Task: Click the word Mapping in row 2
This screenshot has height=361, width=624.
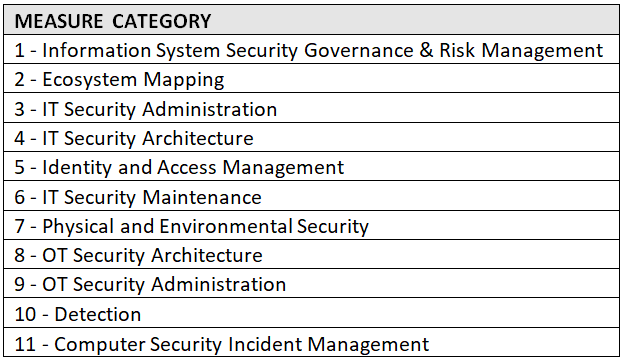Action: click(184, 80)
